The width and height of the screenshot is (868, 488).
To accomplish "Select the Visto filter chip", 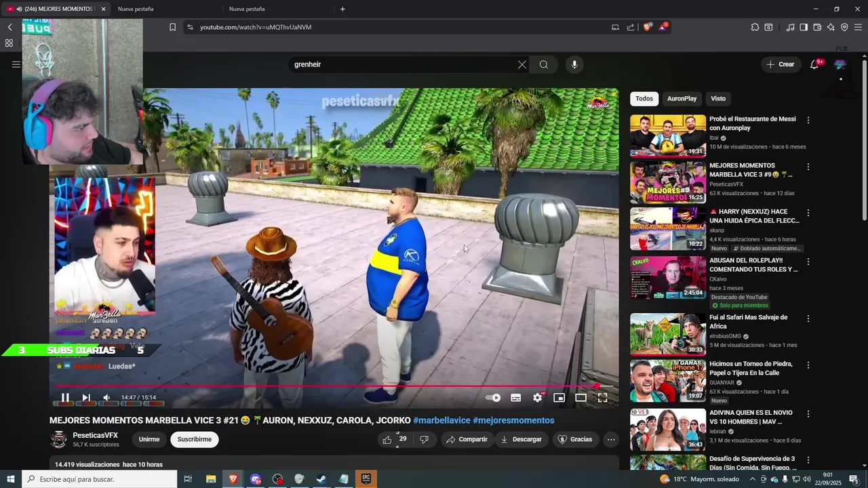I will pos(718,98).
